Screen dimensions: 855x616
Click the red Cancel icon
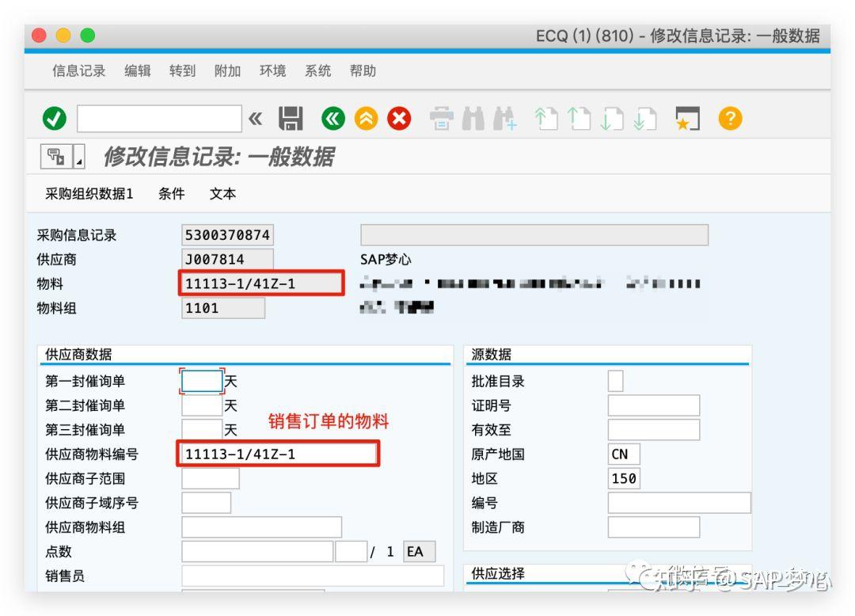[x=399, y=118]
